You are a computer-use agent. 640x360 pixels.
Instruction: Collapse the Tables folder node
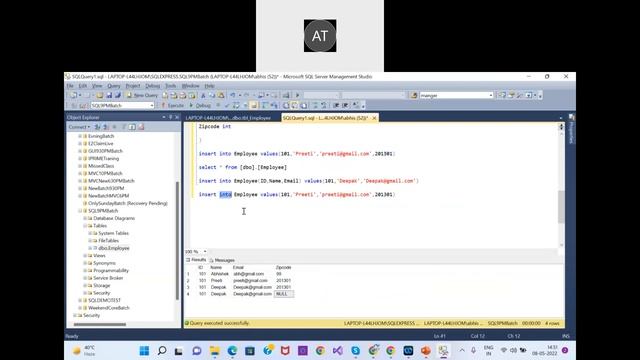[85, 226]
